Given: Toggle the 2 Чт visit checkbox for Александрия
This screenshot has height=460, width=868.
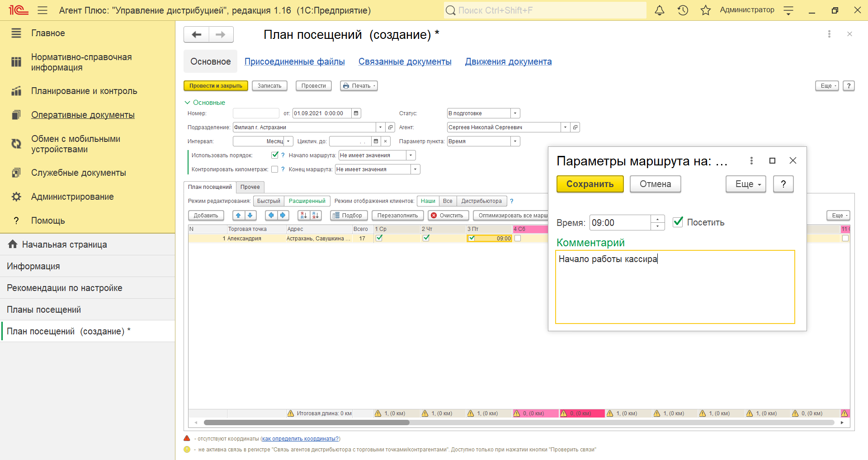Looking at the screenshot, I should pos(426,238).
